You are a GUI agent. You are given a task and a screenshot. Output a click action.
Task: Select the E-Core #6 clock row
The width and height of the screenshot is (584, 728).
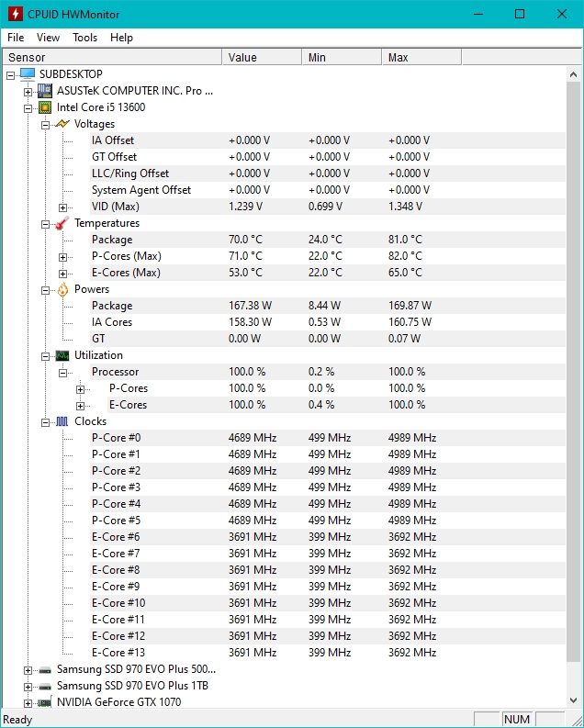click(x=328, y=537)
